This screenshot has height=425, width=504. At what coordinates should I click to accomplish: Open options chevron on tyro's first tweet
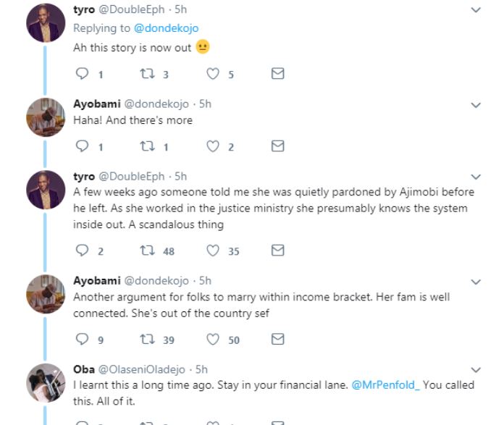coord(476,10)
